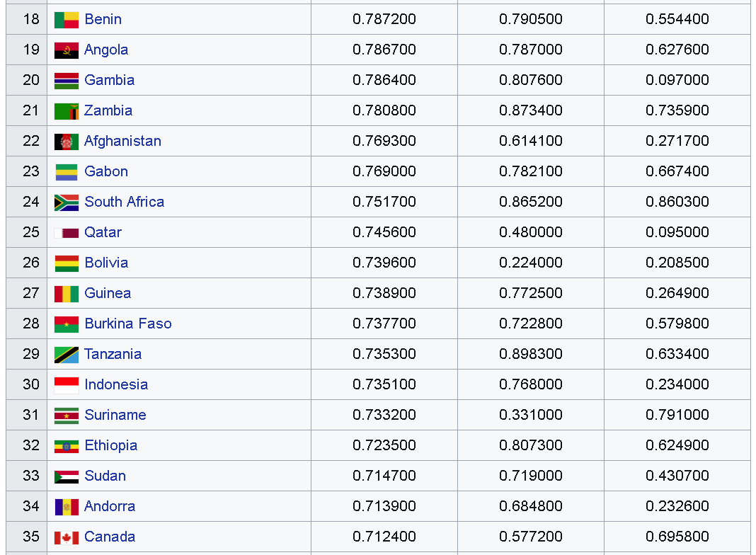This screenshot has height=555, width=756.
Task: Click the Qatar flag icon
Action: coord(67,233)
